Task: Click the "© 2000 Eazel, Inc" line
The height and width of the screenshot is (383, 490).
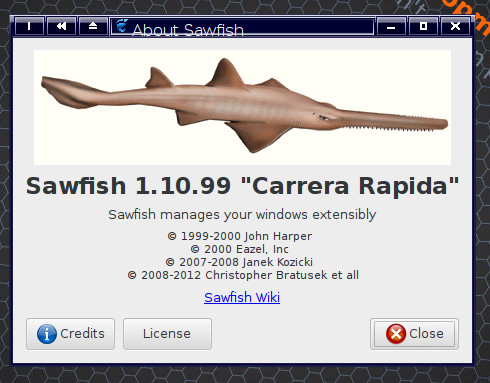Action: point(240,249)
